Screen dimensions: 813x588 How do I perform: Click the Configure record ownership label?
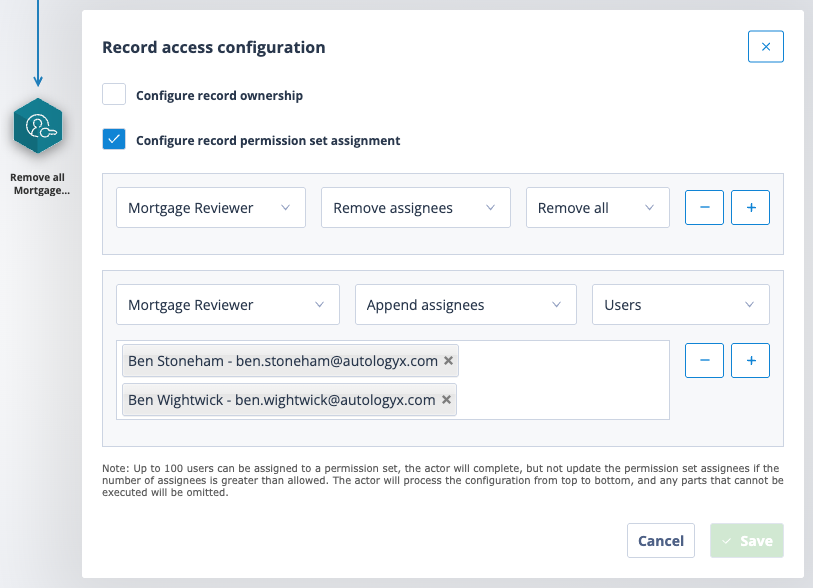coord(219,95)
